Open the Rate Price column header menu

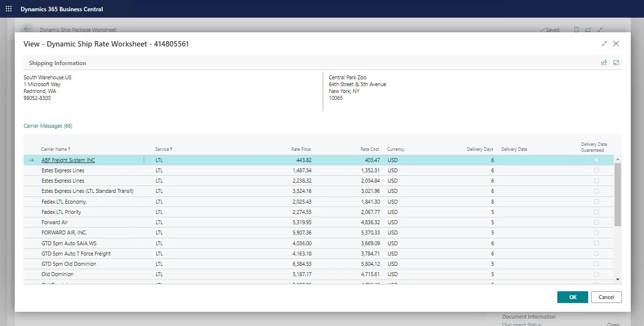point(301,149)
